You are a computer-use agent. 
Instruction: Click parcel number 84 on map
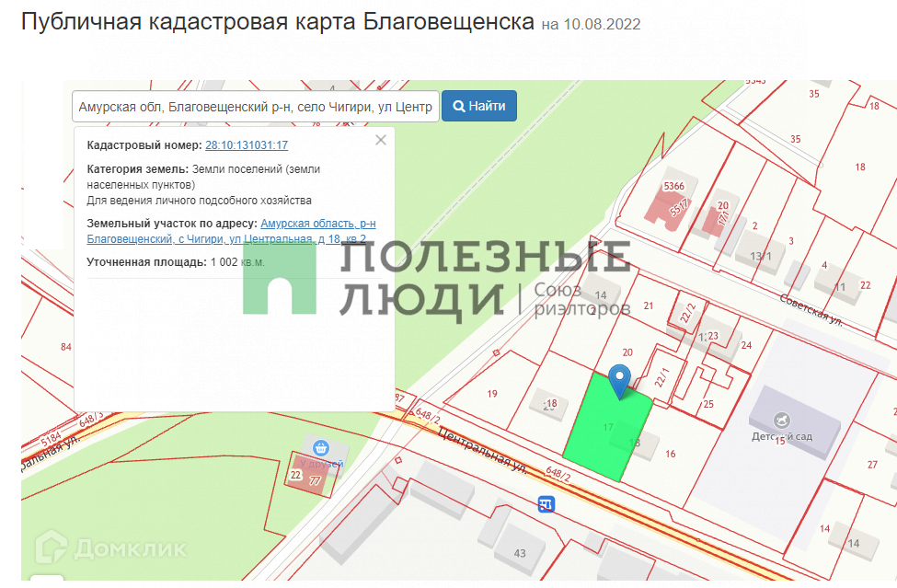click(x=66, y=347)
